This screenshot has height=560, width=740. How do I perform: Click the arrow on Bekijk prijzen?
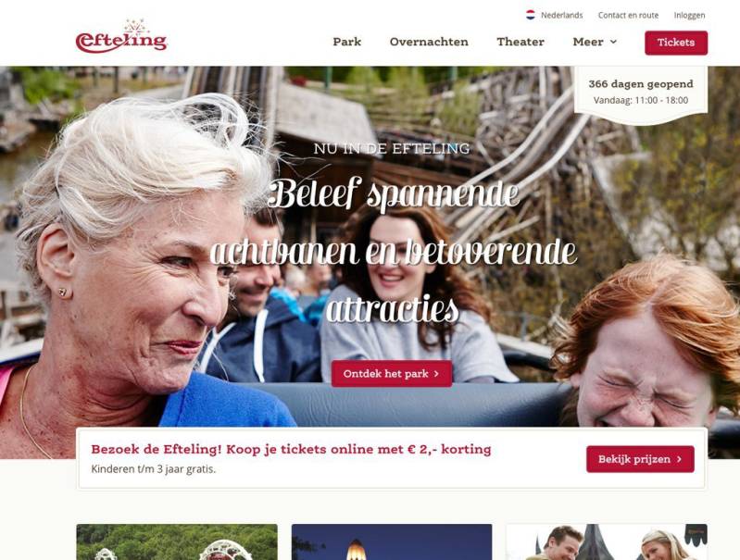(679, 459)
